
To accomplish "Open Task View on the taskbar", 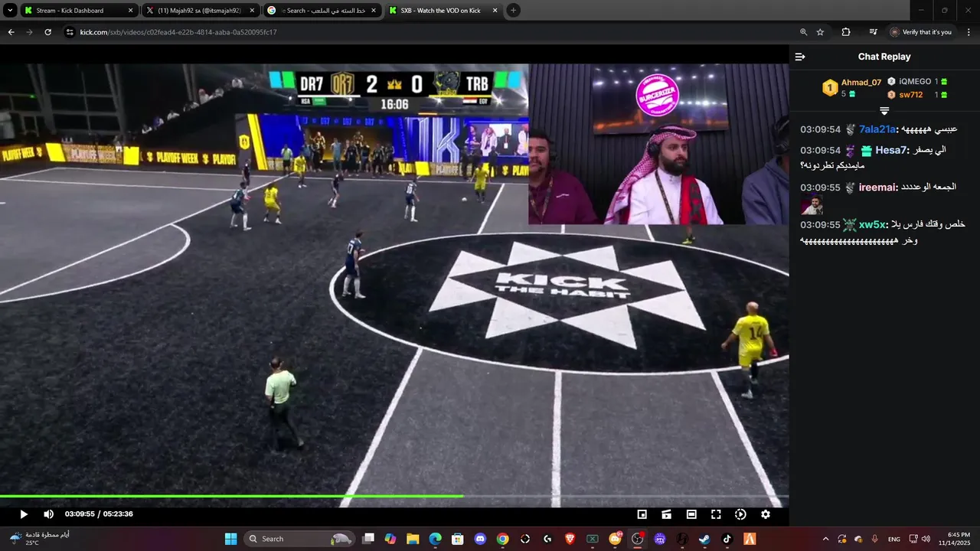I will [368, 539].
